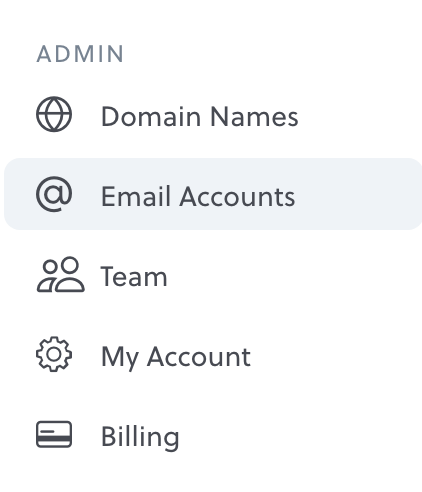Click the credit card Billing icon

coord(54,434)
